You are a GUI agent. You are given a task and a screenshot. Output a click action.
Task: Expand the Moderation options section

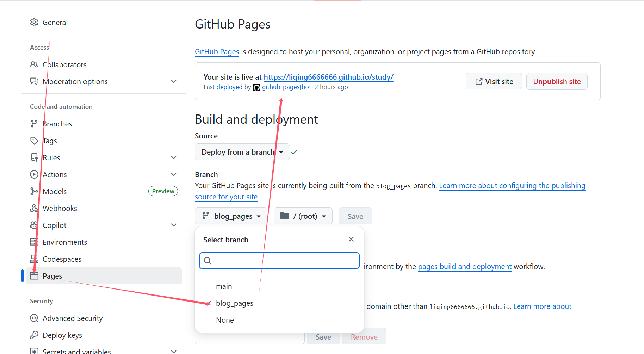[x=174, y=81]
